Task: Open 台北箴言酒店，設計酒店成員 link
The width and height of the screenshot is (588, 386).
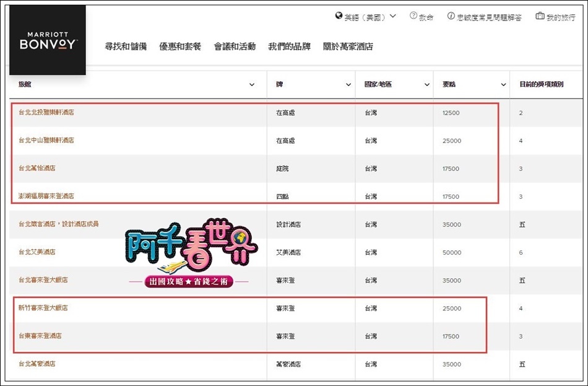Action: coord(59,224)
